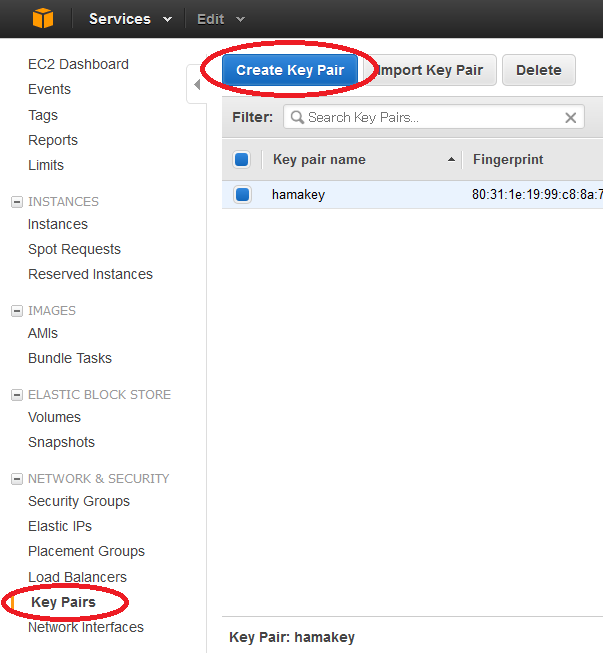This screenshot has width=603, height=653.
Task: Collapse the INSTANCES section
Action: click(17, 202)
